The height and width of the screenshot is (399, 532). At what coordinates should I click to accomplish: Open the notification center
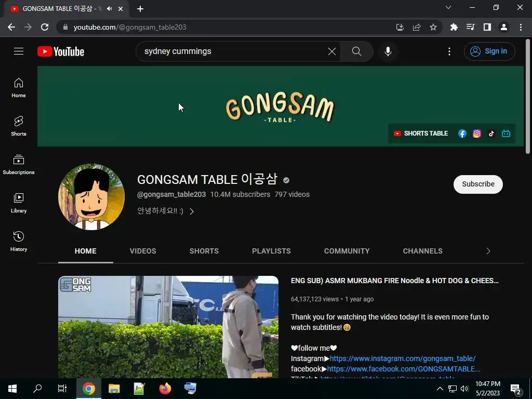point(515,389)
